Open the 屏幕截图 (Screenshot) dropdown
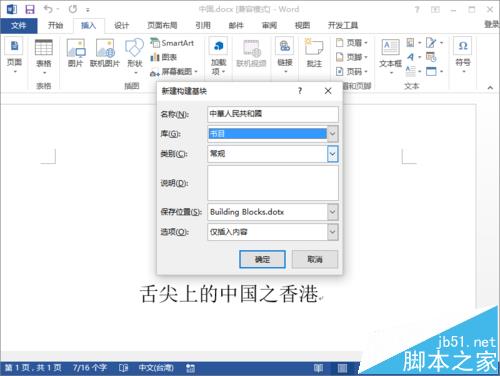 [174, 72]
